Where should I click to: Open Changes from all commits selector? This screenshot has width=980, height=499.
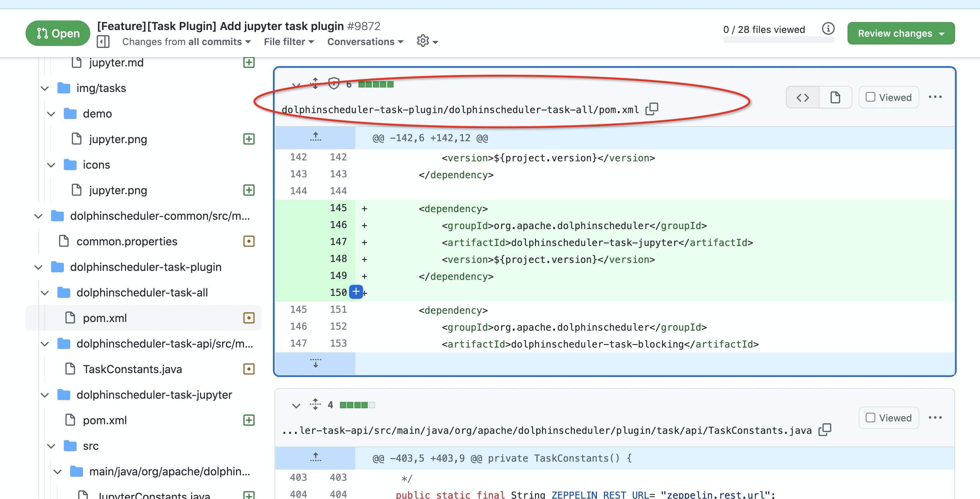click(186, 42)
